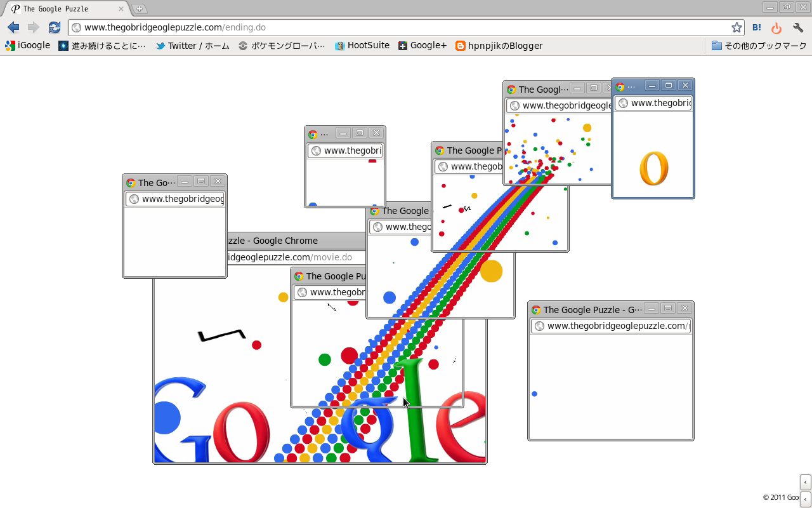Maximize the "The Googl…" popup window
This screenshot has height=508, width=812.
[x=594, y=88]
